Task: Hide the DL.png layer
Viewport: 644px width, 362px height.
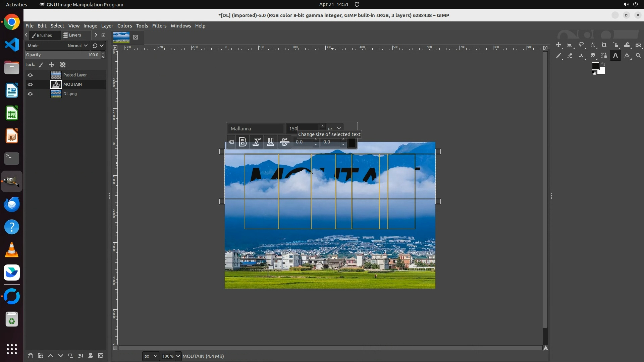Action: [x=30, y=94]
